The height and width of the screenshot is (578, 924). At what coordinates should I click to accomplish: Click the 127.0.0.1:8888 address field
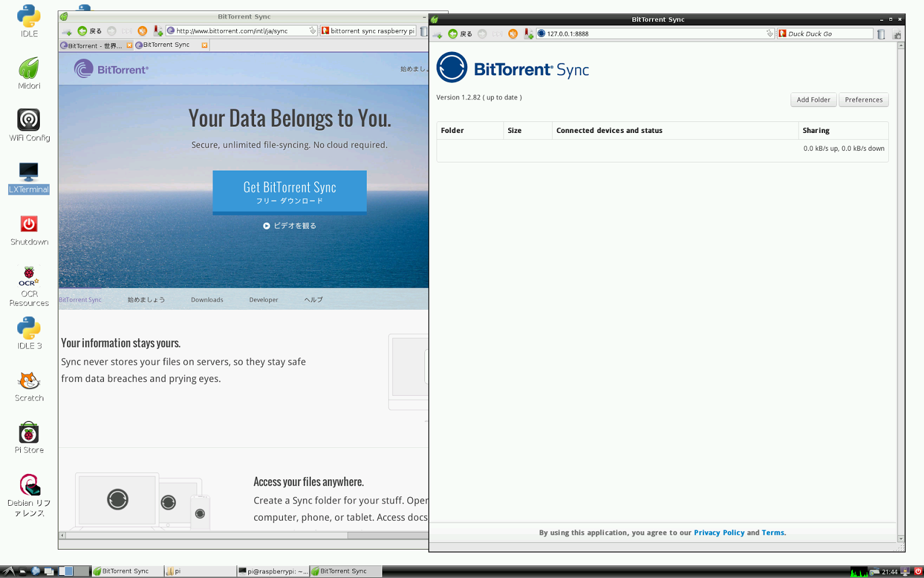655,34
